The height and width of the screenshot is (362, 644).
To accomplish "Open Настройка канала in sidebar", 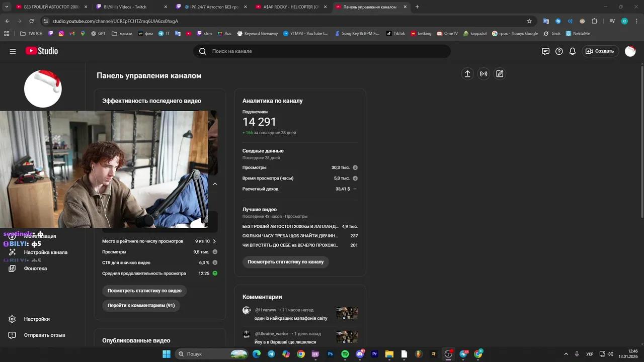I will point(46,252).
